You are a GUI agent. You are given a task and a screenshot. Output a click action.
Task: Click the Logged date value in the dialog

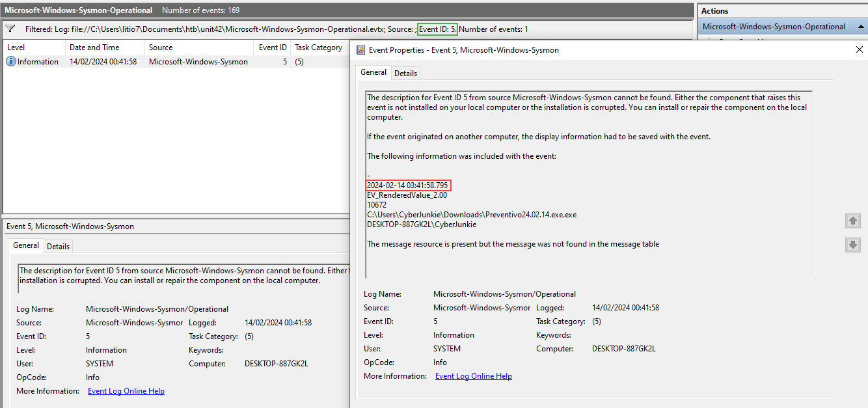[626, 308]
